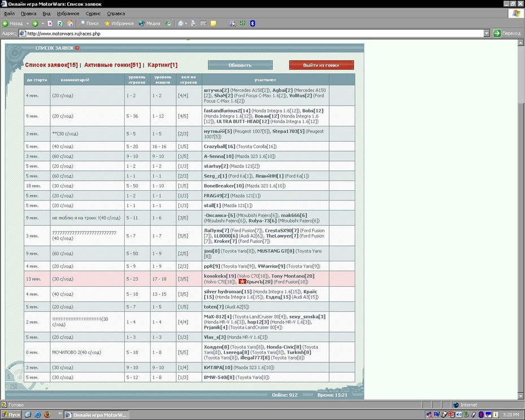The width and height of the screenshot is (525, 420).
Task: Click the Back (Назад) arrow icon
Action: click(5, 24)
